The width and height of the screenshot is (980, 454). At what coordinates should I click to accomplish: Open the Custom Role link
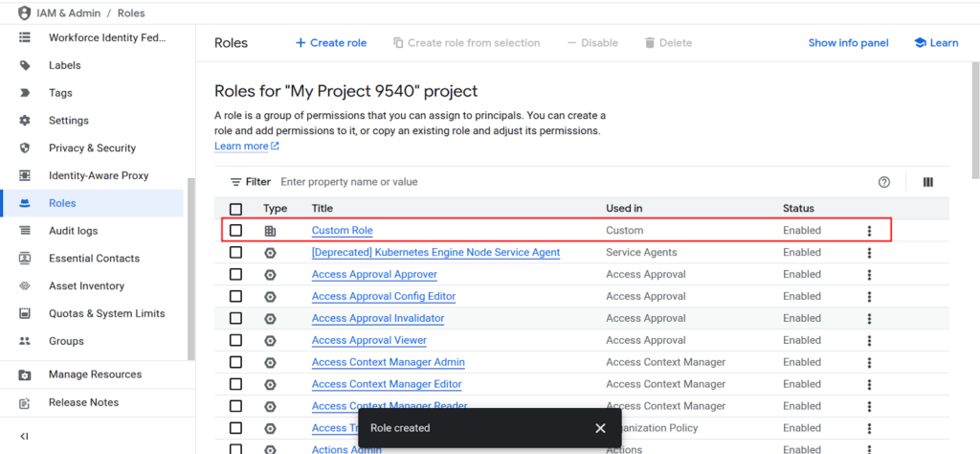(342, 231)
